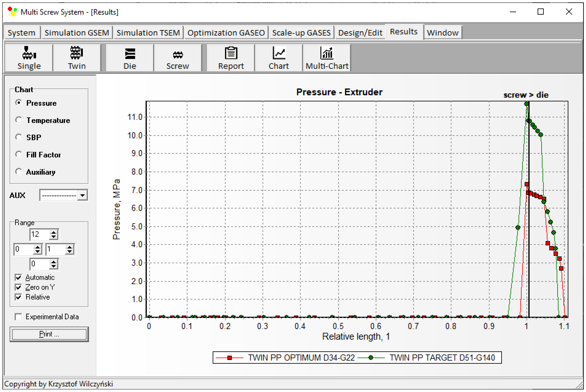Open the Optimization GASEO menu
The height and width of the screenshot is (392, 586).
(x=226, y=33)
